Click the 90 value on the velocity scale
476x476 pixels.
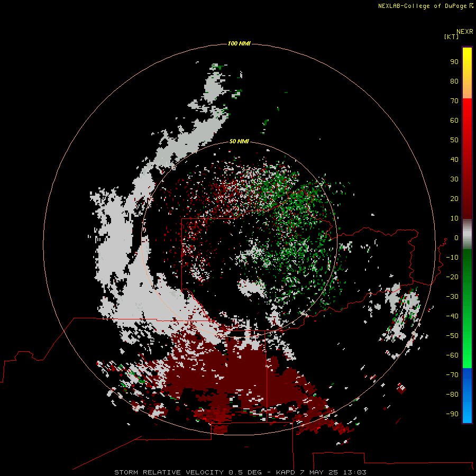click(x=454, y=62)
